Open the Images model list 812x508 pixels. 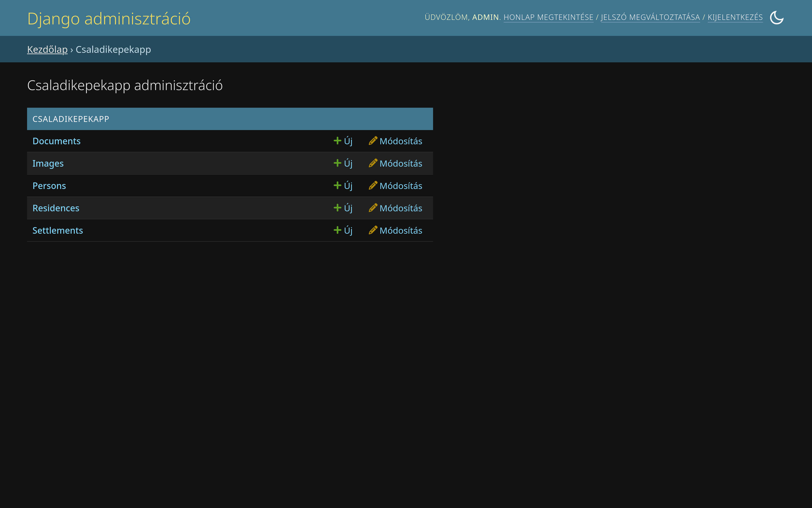(48, 164)
